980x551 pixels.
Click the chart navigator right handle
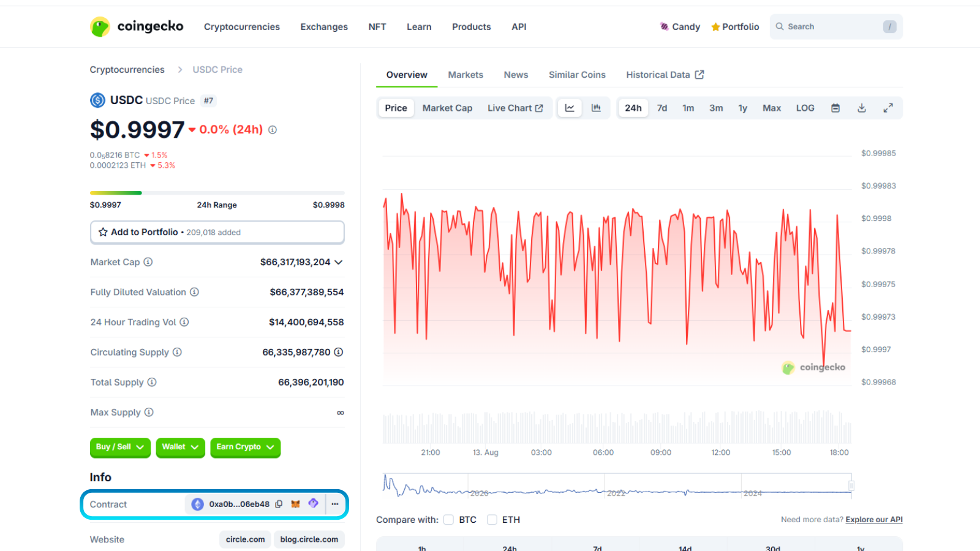click(851, 485)
